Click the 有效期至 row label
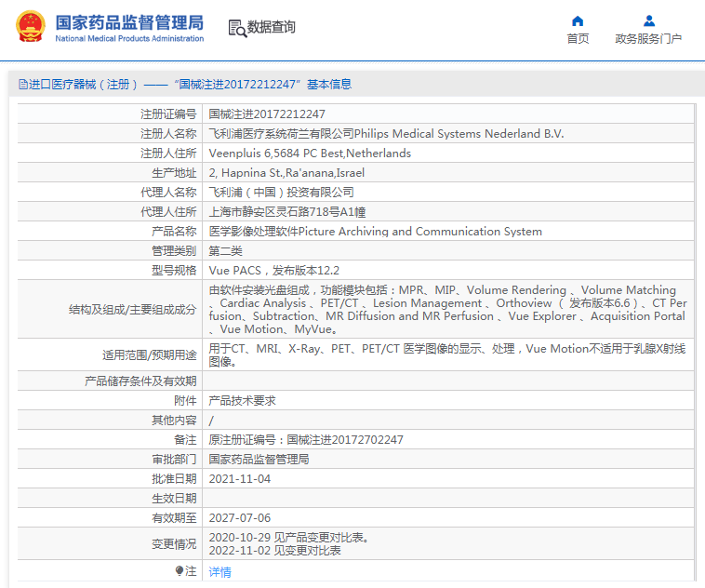 click(174, 518)
